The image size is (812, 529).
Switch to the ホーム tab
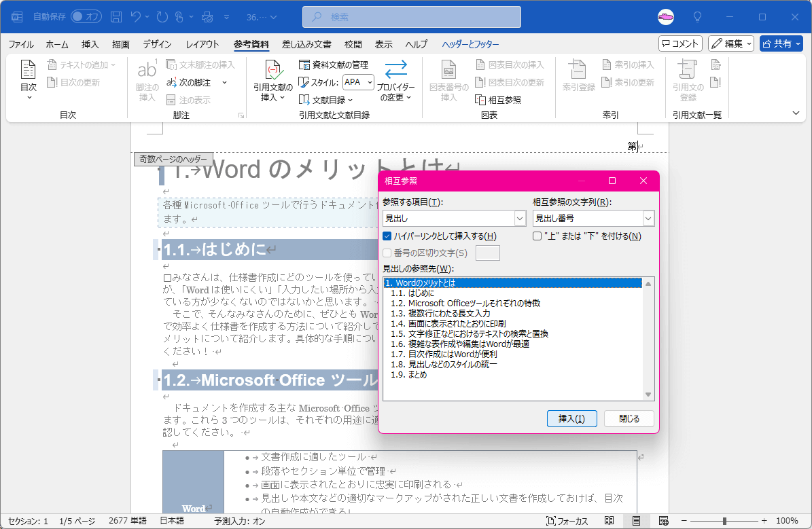pyautogui.click(x=57, y=45)
